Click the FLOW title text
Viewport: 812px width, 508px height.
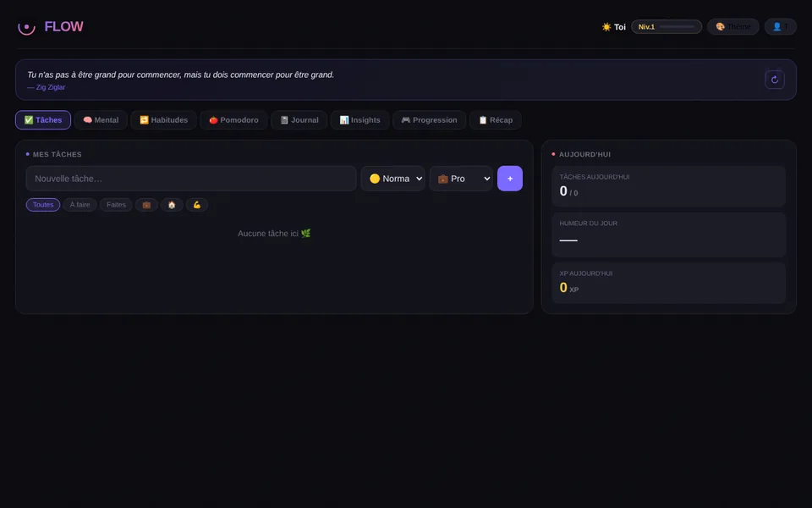click(x=63, y=26)
